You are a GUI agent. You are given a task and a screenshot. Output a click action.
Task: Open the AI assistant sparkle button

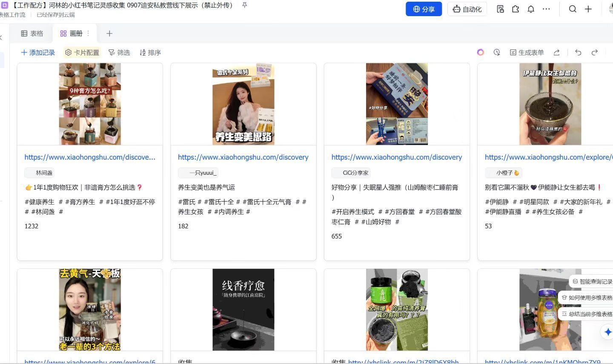pyautogui.click(x=608, y=332)
